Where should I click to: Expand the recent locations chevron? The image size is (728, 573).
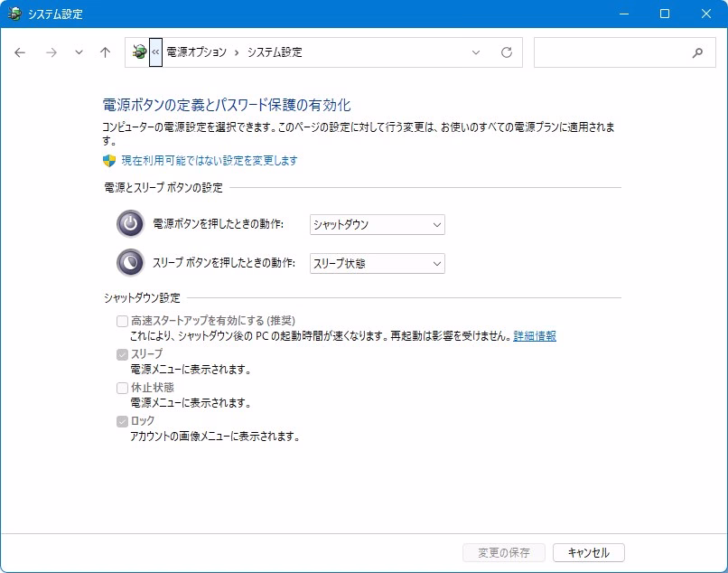pos(79,52)
